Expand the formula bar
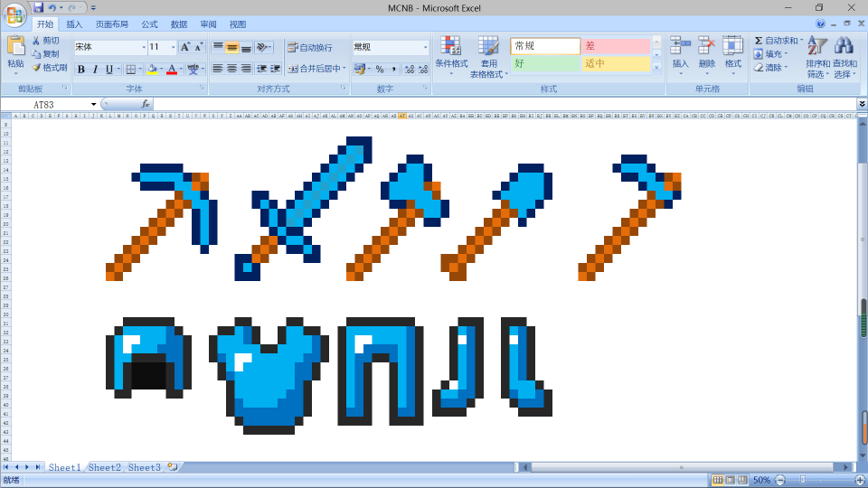Screen dimensions: 868x488 coord(862,104)
